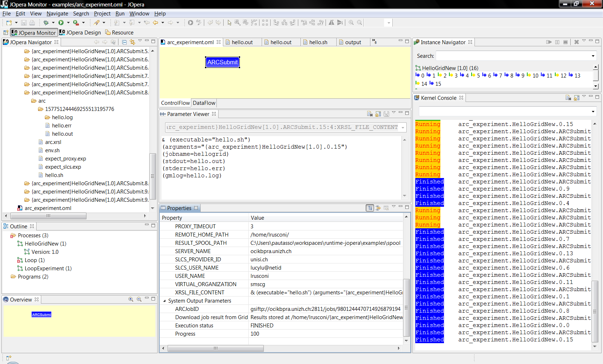Open the Instance Navigator view menu triangle
603x364 pixels.
(x=584, y=41)
